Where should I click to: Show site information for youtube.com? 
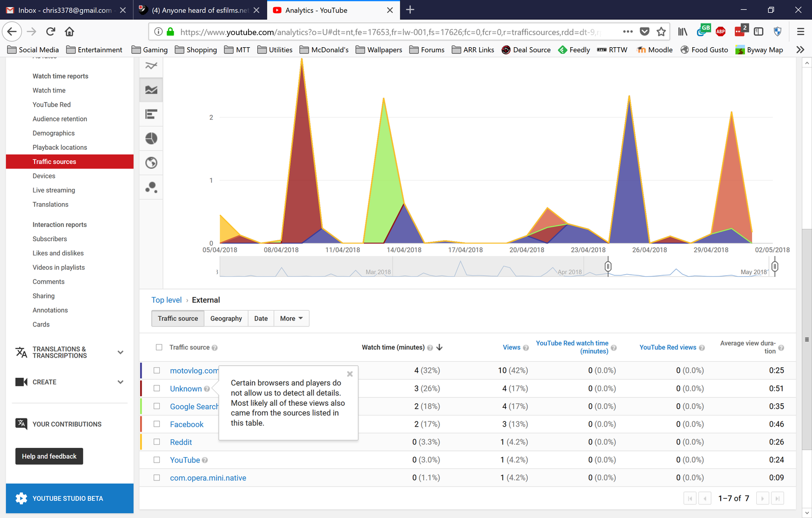pos(158,31)
